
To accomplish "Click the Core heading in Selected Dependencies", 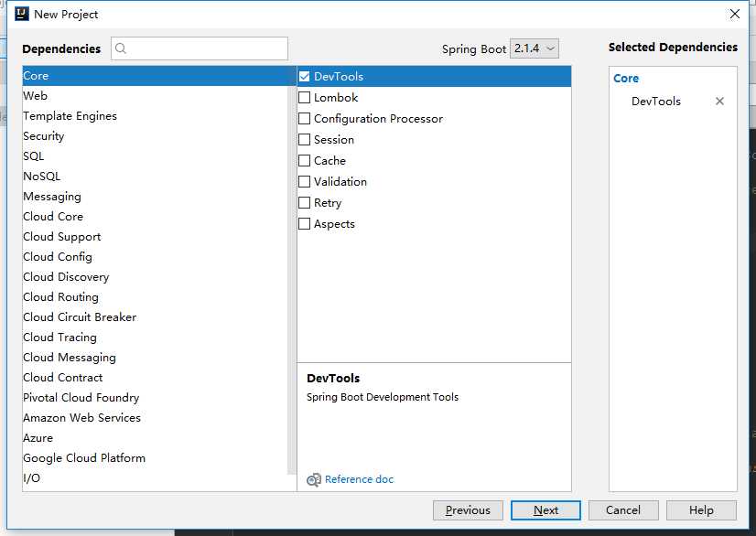I will tap(626, 79).
